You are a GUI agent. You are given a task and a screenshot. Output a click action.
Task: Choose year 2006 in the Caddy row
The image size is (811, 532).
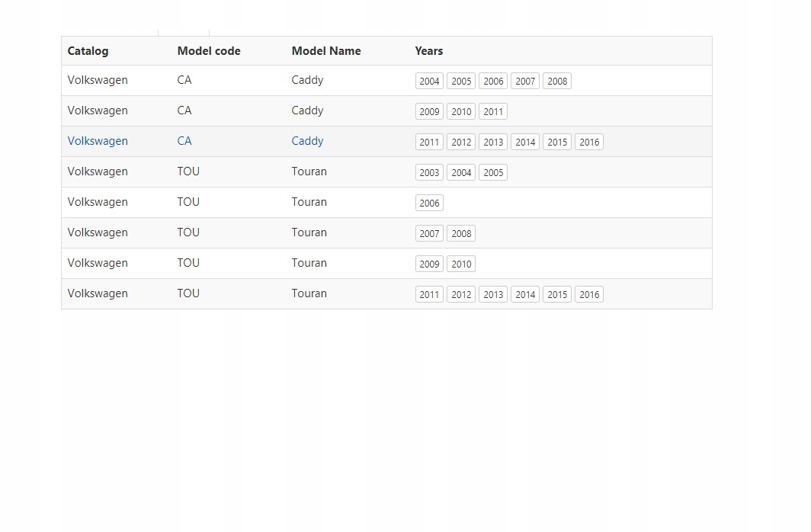tap(493, 81)
